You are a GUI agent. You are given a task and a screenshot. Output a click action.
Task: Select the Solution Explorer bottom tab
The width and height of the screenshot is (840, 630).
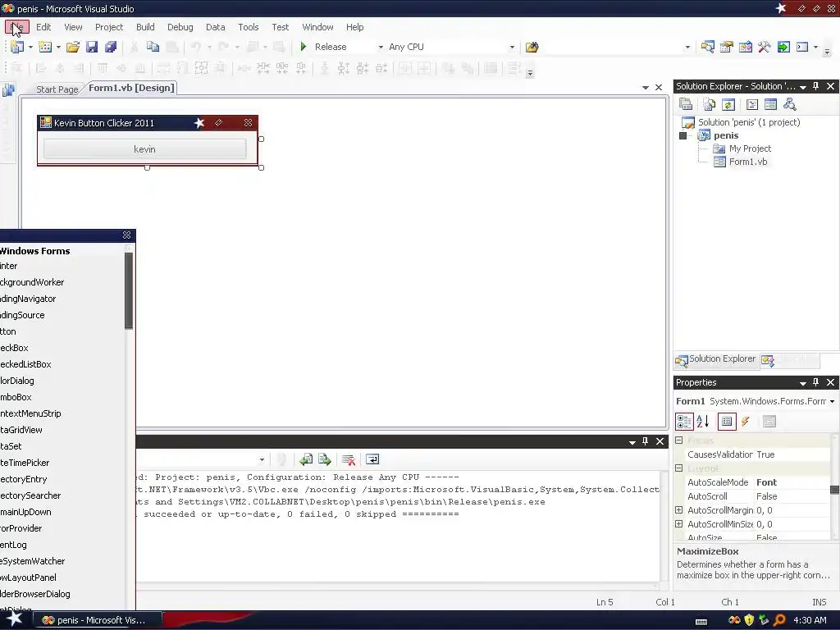[715, 359]
